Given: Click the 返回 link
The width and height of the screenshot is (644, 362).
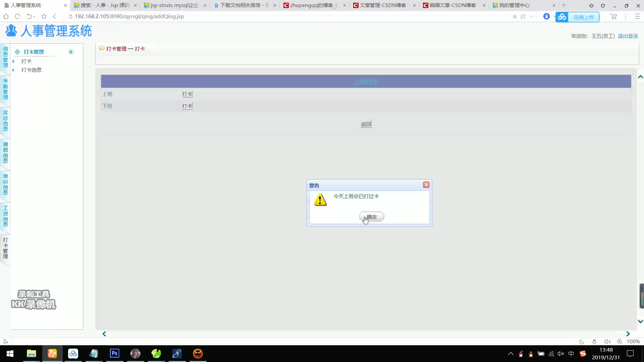Looking at the screenshot, I should tap(366, 124).
